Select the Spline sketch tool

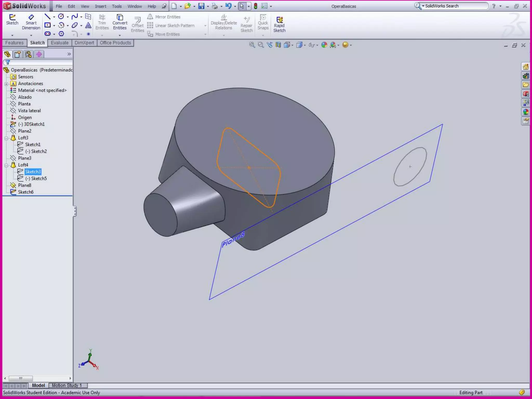(x=75, y=17)
